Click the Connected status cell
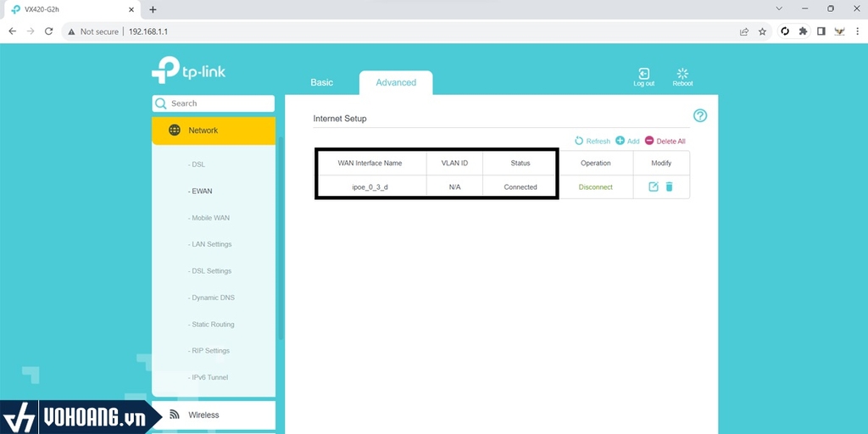868x434 pixels. click(520, 187)
